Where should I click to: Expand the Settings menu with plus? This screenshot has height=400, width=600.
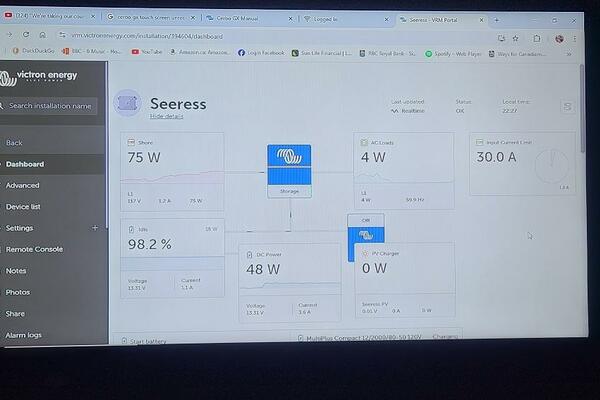(x=96, y=228)
